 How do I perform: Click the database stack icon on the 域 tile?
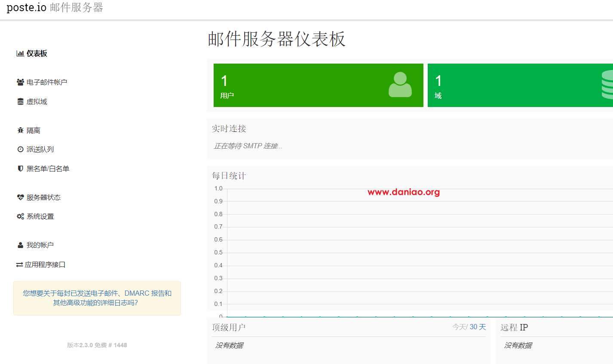[607, 85]
